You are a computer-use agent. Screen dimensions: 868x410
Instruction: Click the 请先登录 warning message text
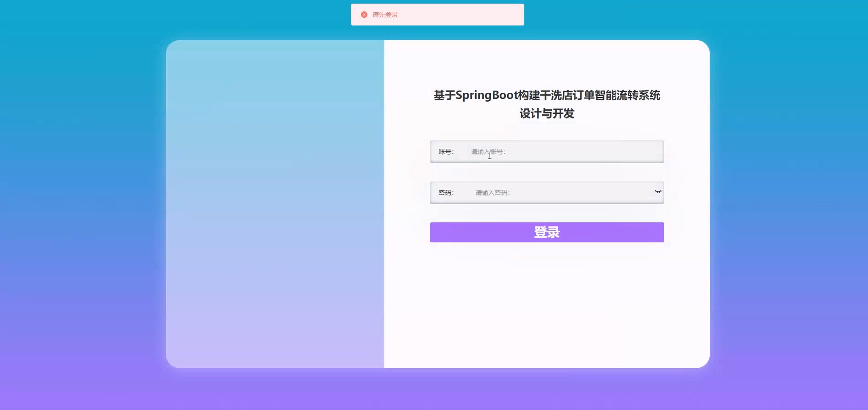point(385,15)
